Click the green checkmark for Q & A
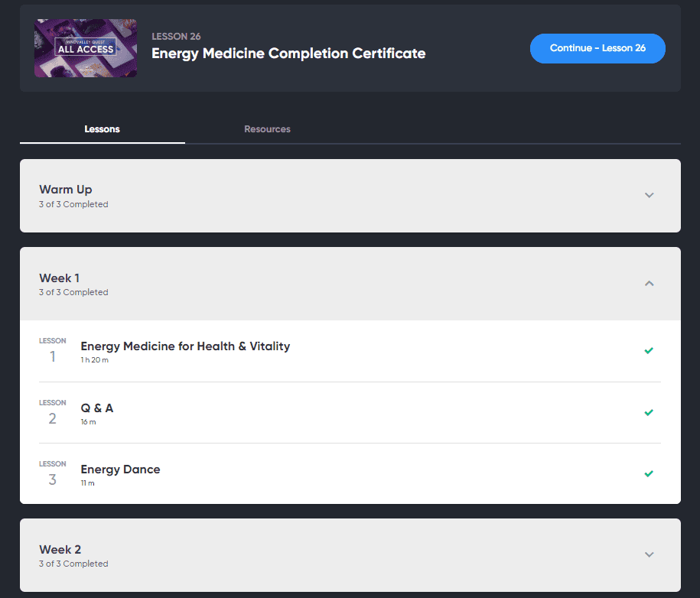 coord(649,412)
